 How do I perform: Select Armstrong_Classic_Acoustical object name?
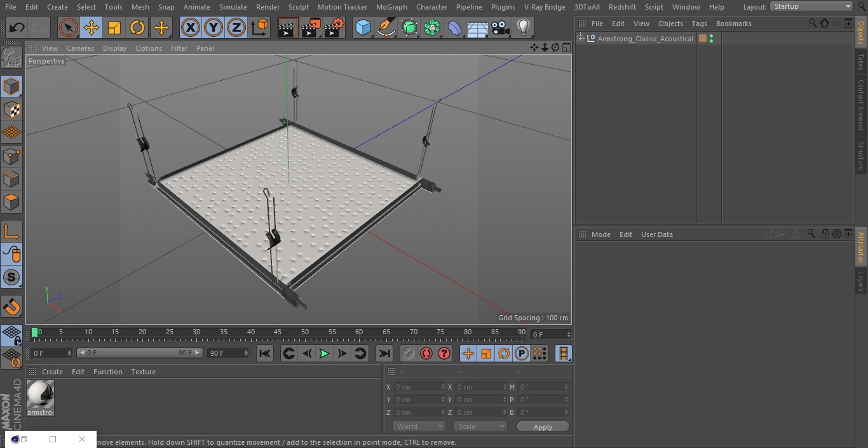645,39
